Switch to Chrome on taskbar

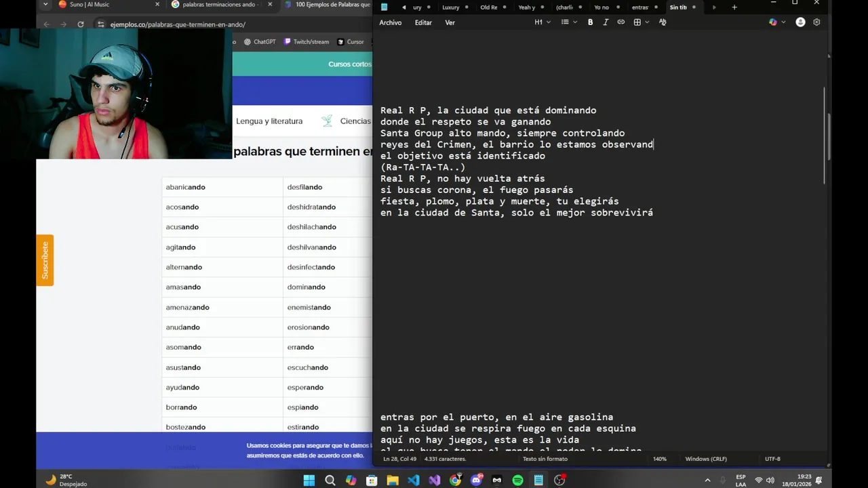click(x=456, y=481)
